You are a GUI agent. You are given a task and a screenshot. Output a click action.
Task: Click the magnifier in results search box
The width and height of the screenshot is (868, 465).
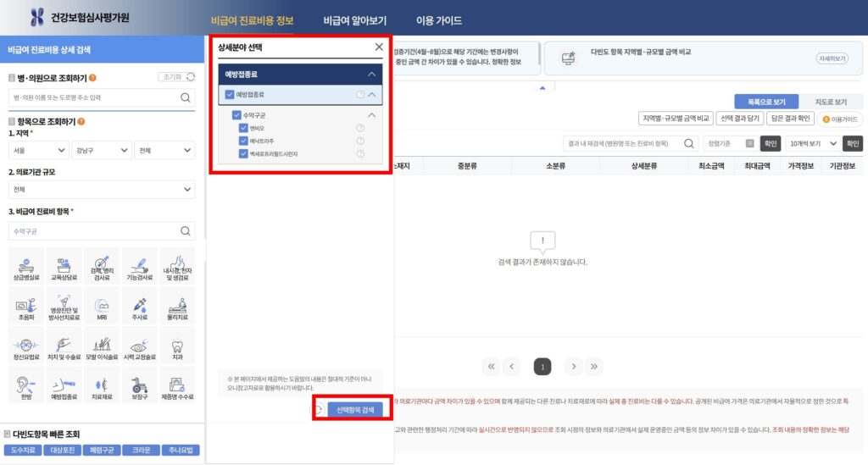click(688, 143)
